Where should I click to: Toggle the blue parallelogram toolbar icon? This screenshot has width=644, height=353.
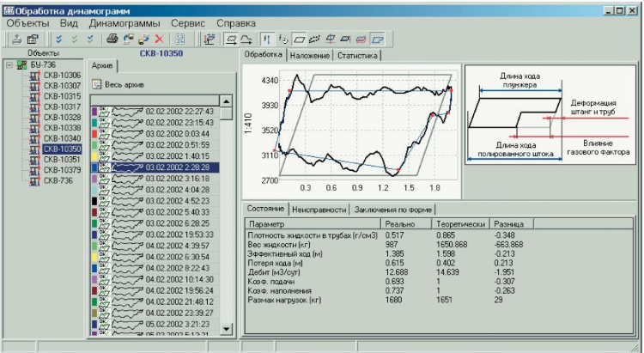(377, 40)
